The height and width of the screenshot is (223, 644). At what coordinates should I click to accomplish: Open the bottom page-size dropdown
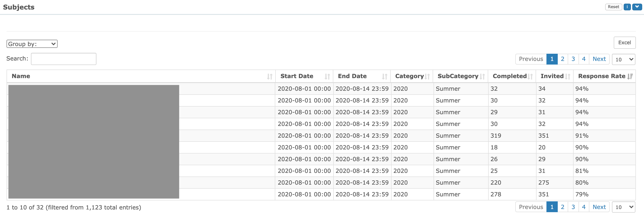[x=623, y=207]
